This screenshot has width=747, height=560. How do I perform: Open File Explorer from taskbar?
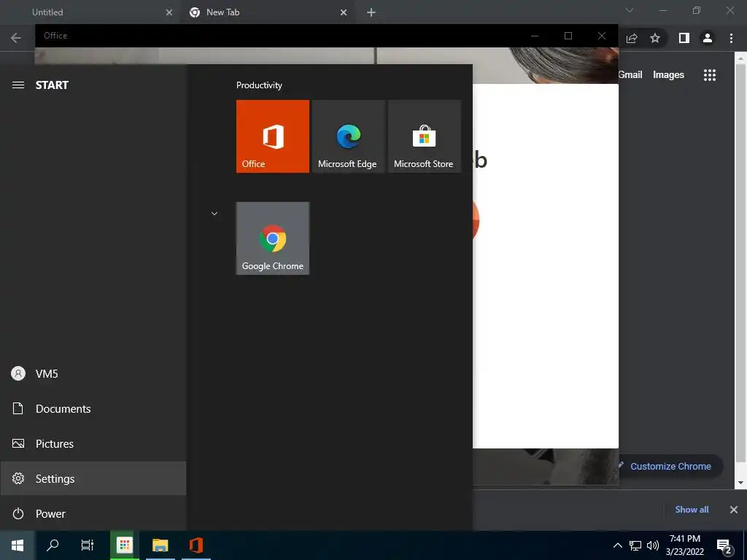(x=160, y=545)
